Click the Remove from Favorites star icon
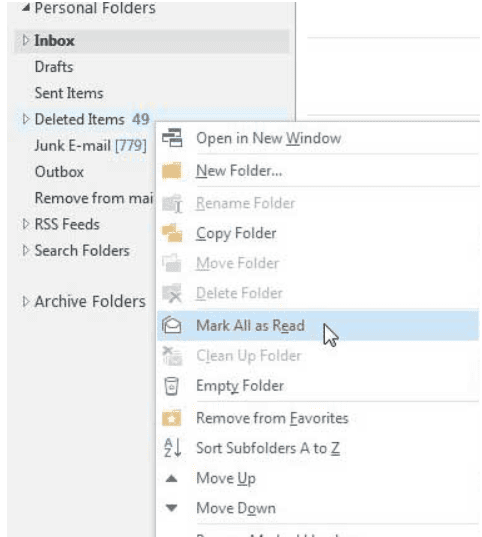 coord(172,418)
